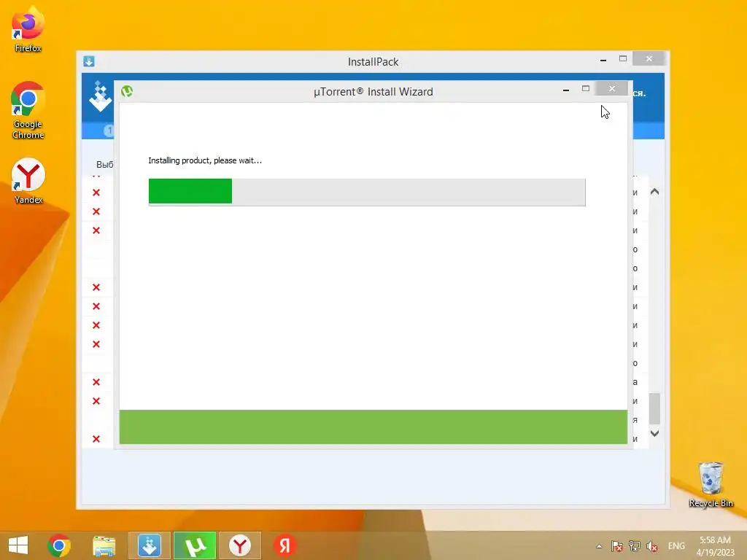Image resolution: width=747 pixels, height=560 pixels.
Task: Open Yandex Browser from the taskbar
Action: tap(239, 545)
